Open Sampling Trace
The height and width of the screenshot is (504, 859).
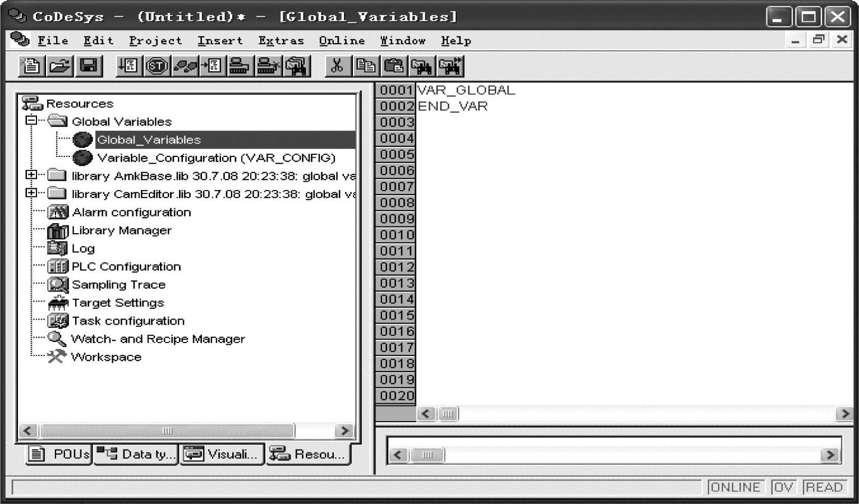click(118, 285)
